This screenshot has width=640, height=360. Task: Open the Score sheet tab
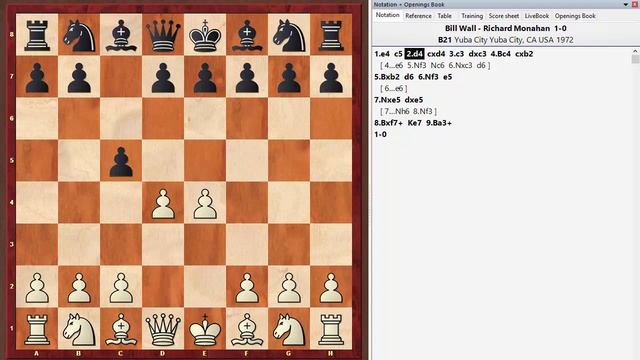click(x=504, y=16)
